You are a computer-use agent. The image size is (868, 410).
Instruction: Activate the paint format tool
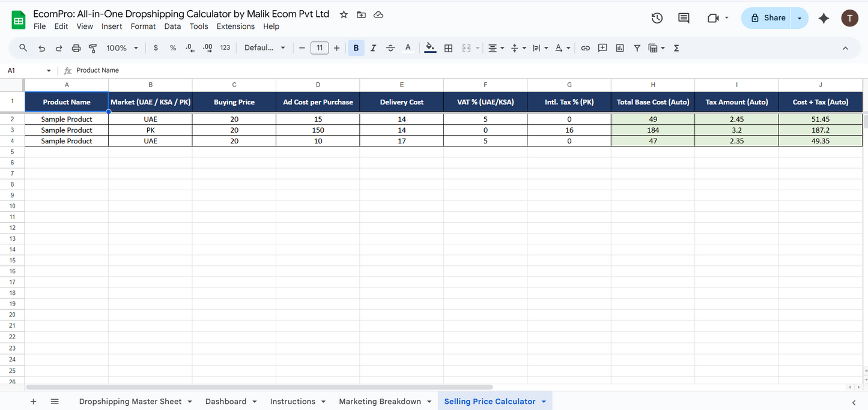(93, 48)
